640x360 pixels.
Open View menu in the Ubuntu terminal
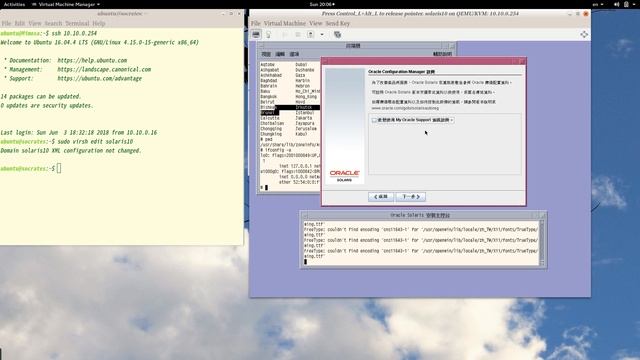point(35,24)
